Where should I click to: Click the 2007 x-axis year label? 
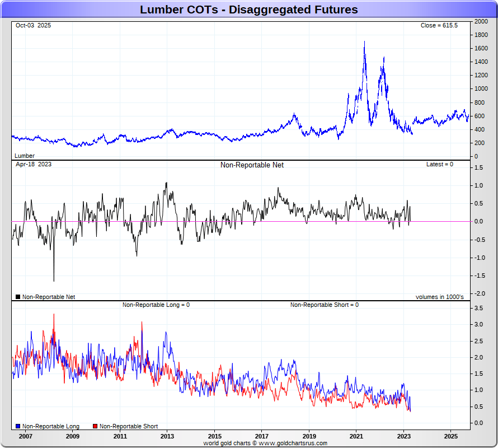click(25, 435)
